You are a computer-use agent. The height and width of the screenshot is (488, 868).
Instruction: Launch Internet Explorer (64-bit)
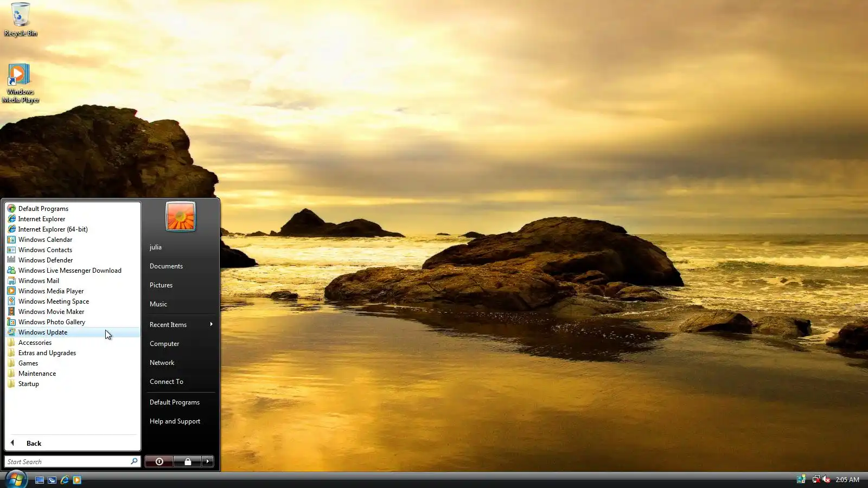click(x=73, y=229)
